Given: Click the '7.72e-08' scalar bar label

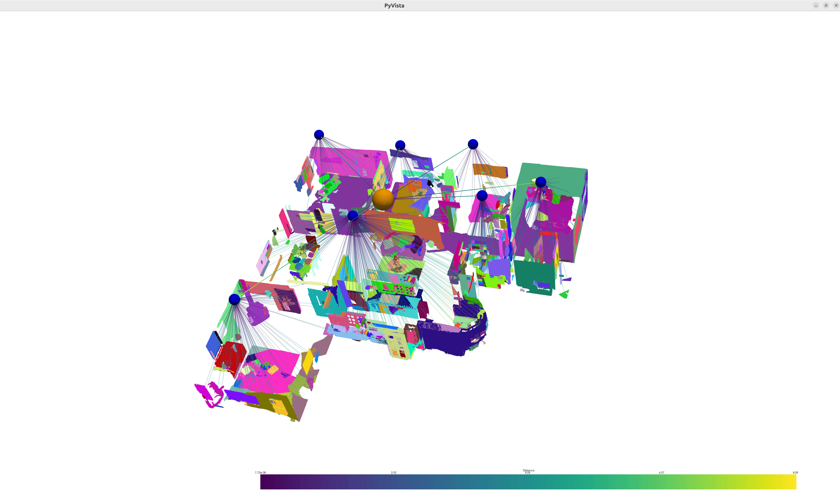Looking at the screenshot, I should [x=260, y=473].
